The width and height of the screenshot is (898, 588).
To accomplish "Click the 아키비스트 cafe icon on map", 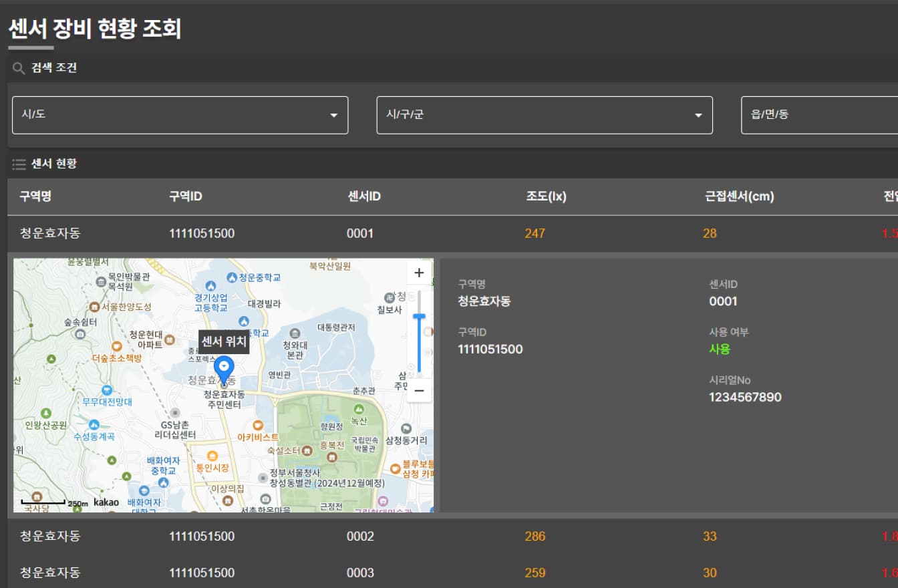I will pyautogui.click(x=258, y=425).
